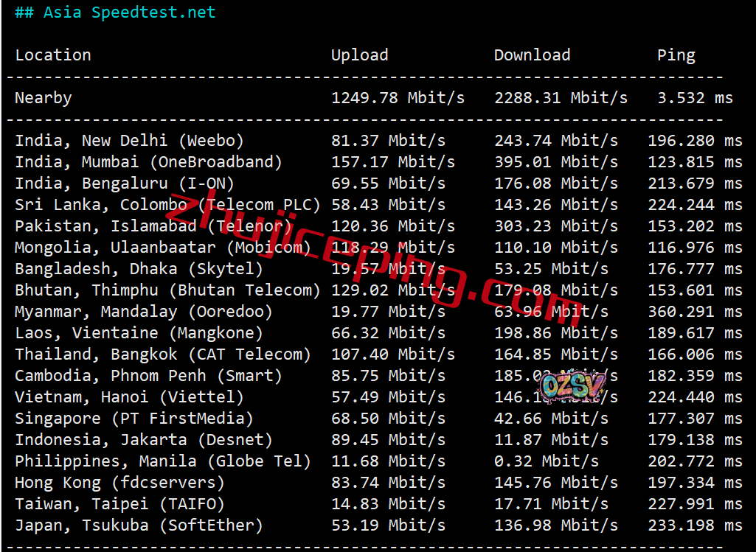Click the OZSV colorful logo sticker

572,385
